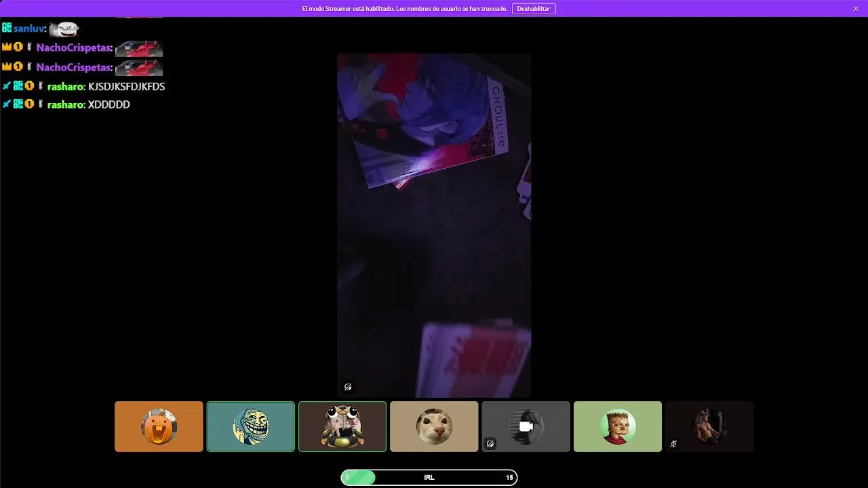Select the pumpkin avatar participant tile
This screenshot has height=488, width=868.
click(159, 426)
